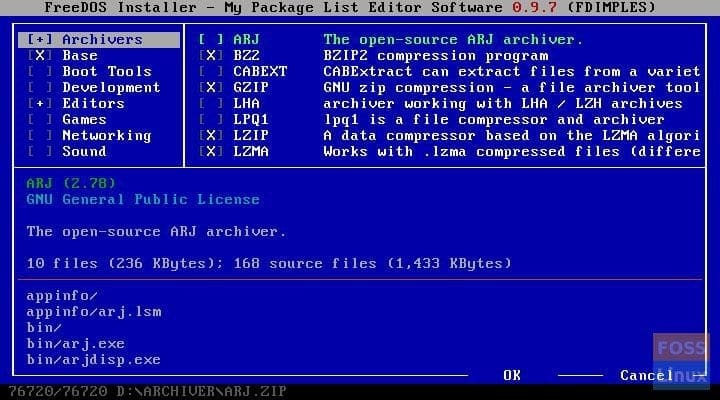The height and width of the screenshot is (400, 720).
Task: Uncheck the GZIP package checkbox
Action: pyautogui.click(x=211, y=88)
